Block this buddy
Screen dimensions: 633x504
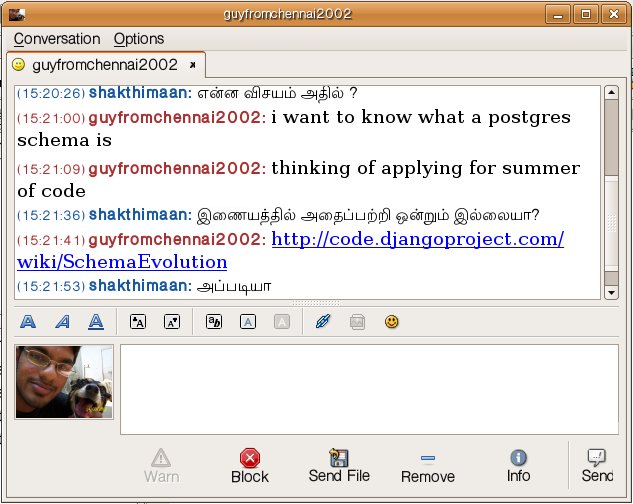pos(249,466)
